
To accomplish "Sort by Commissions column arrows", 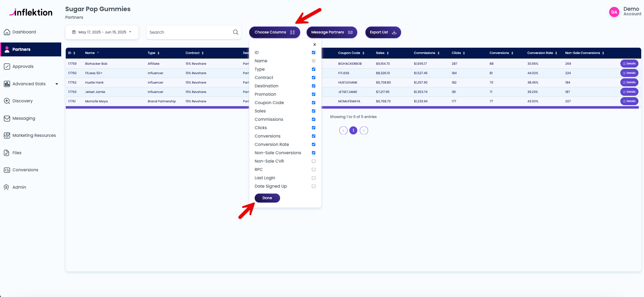I will (438, 53).
